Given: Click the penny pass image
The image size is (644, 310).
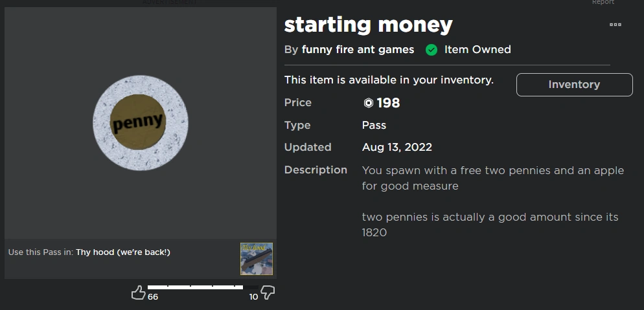Looking at the screenshot, I should (140, 123).
